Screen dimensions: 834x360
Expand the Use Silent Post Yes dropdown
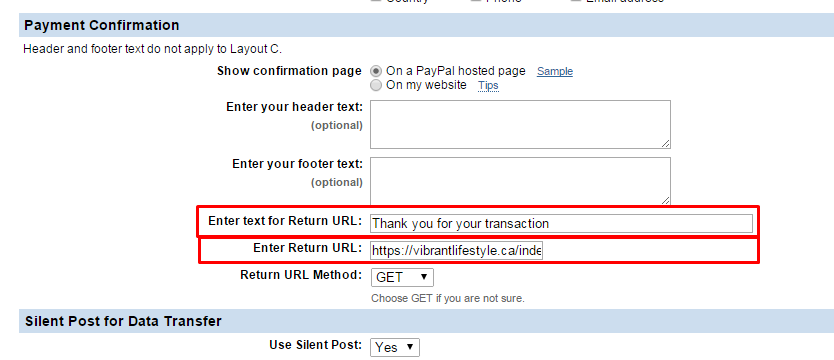395,347
